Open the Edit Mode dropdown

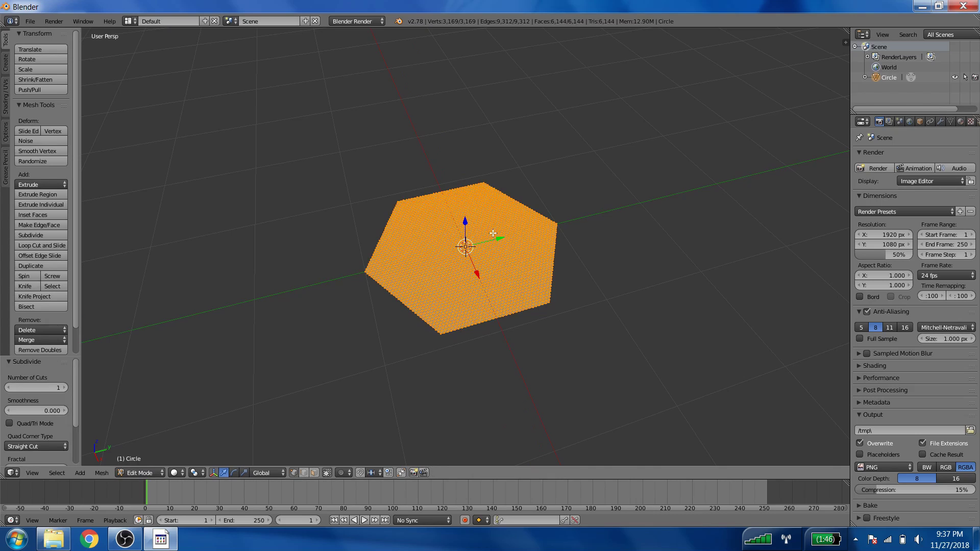pos(139,472)
